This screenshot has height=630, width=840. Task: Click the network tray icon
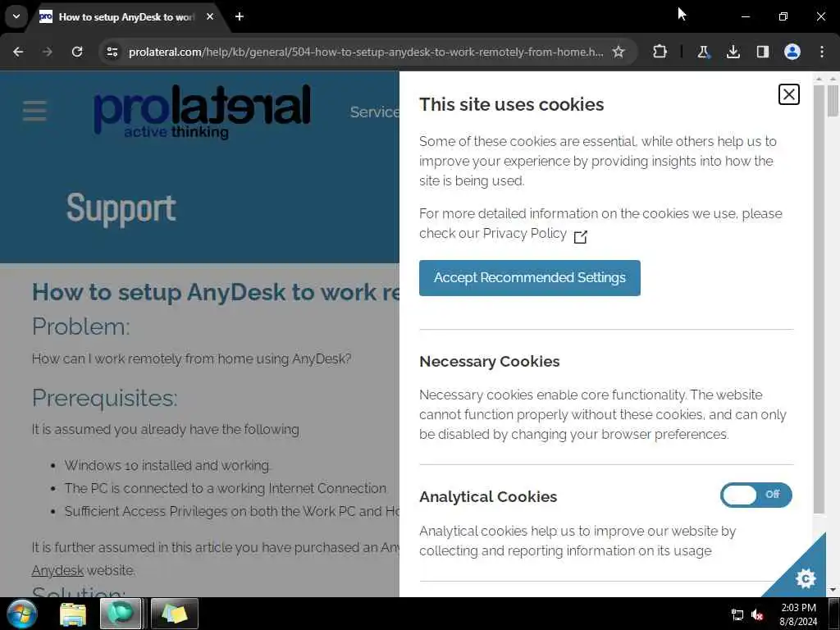pyautogui.click(x=737, y=615)
